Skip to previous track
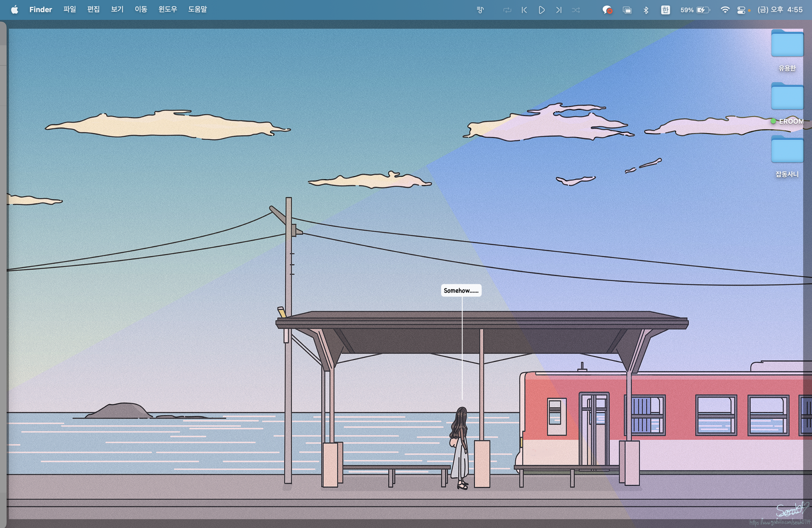This screenshot has width=812, height=528. pos(524,10)
